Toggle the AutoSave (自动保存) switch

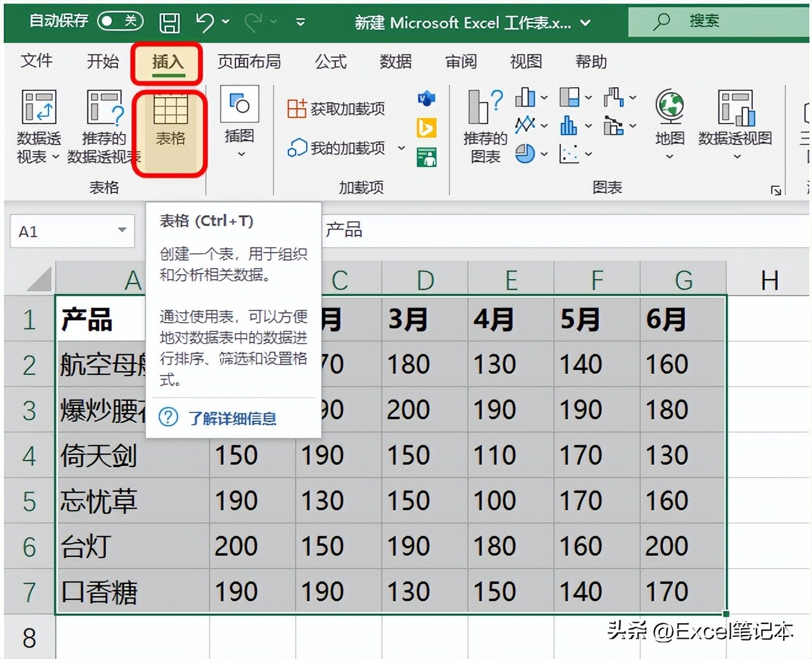tap(120, 22)
